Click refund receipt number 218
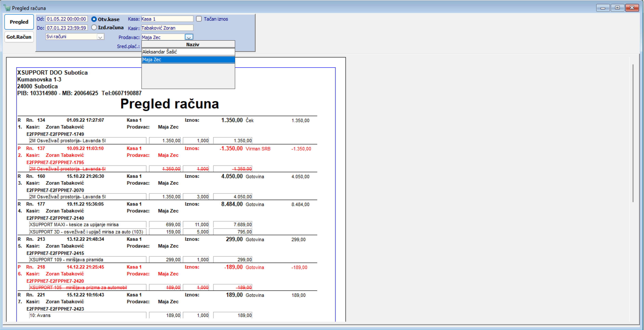Screen dimensions: 644x330 41,267
